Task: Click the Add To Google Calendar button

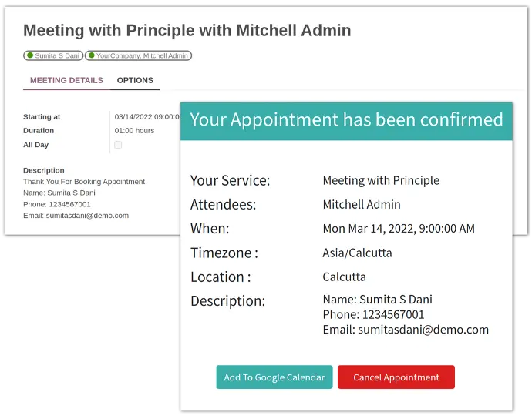Action: click(274, 377)
